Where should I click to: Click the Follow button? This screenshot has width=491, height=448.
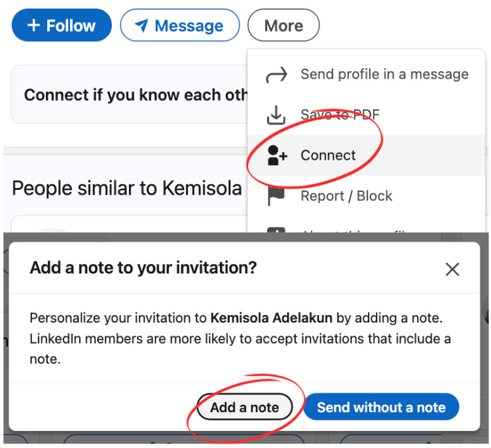(x=62, y=26)
